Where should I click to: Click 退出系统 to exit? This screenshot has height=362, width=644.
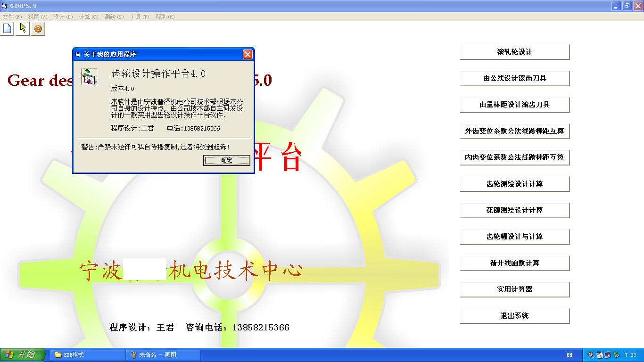[x=515, y=316]
